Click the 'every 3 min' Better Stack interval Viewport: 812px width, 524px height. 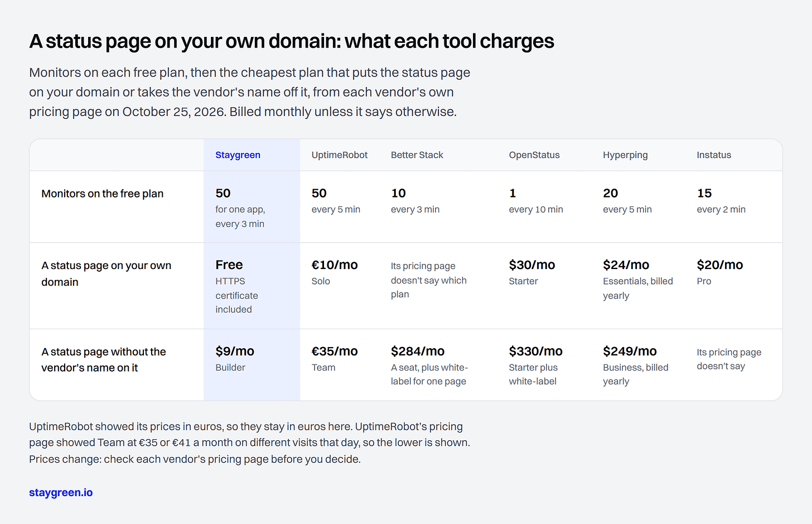click(x=415, y=209)
